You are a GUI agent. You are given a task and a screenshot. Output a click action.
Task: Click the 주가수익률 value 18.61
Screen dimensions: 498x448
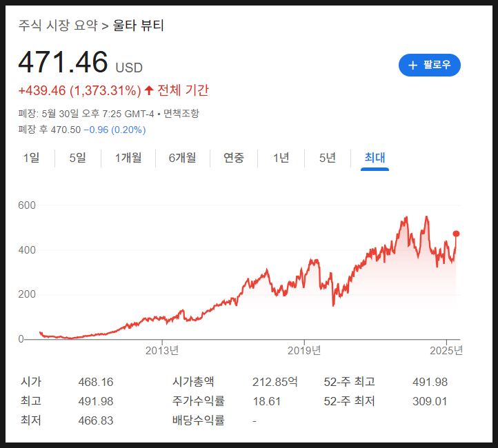(266, 401)
